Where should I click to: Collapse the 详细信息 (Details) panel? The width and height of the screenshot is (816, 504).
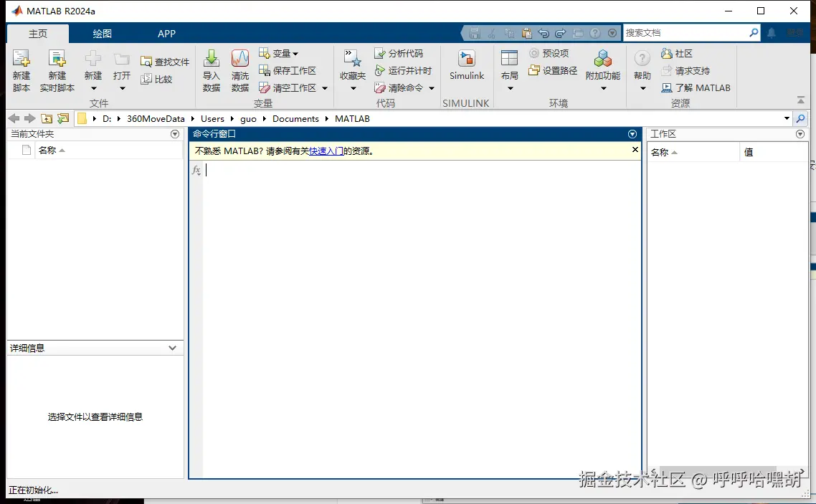172,348
